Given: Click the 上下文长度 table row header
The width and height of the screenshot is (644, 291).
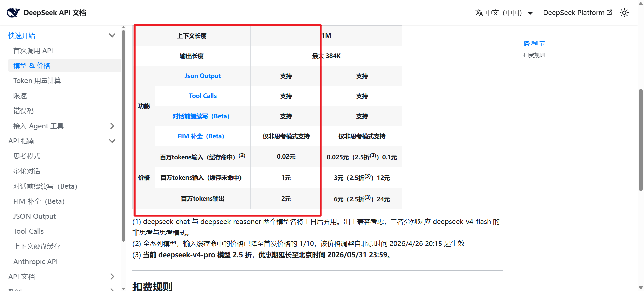Looking at the screenshot, I should click(x=192, y=36).
